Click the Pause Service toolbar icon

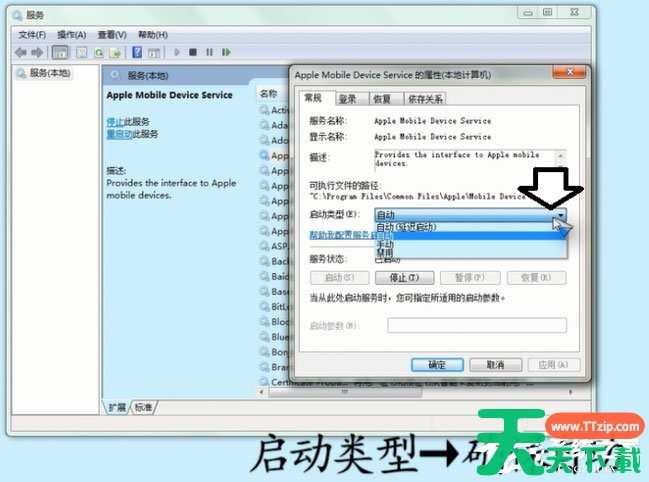click(209, 52)
